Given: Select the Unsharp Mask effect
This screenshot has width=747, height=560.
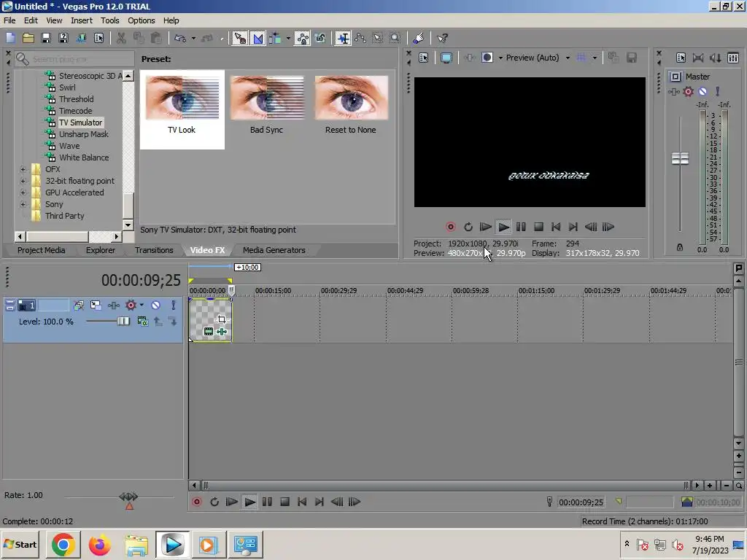Looking at the screenshot, I should pos(84,134).
